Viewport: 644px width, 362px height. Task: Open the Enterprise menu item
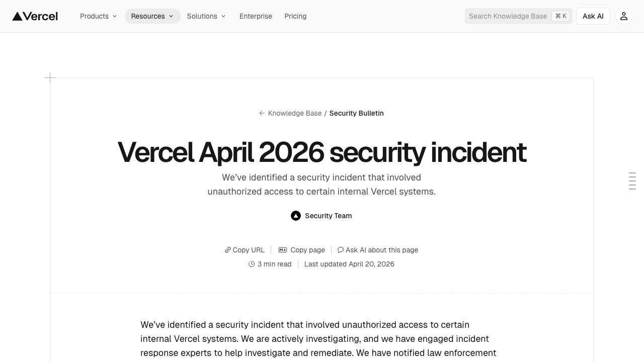[256, 16]
